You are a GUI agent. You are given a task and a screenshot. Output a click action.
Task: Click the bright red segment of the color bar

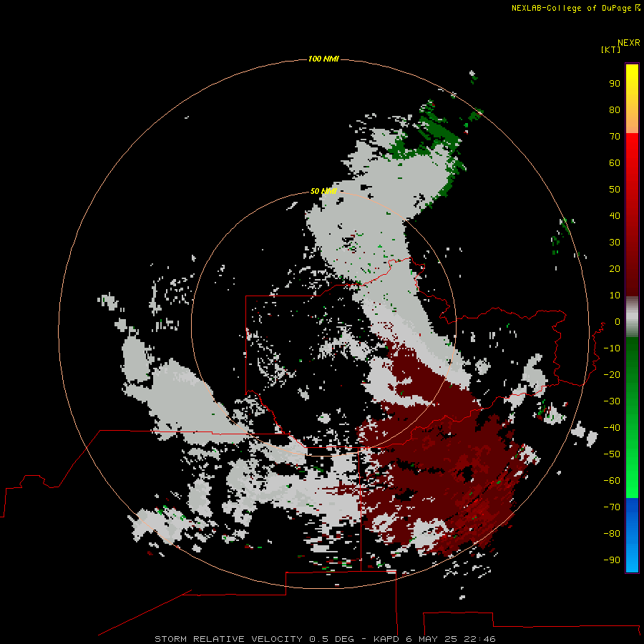[632, 144]
